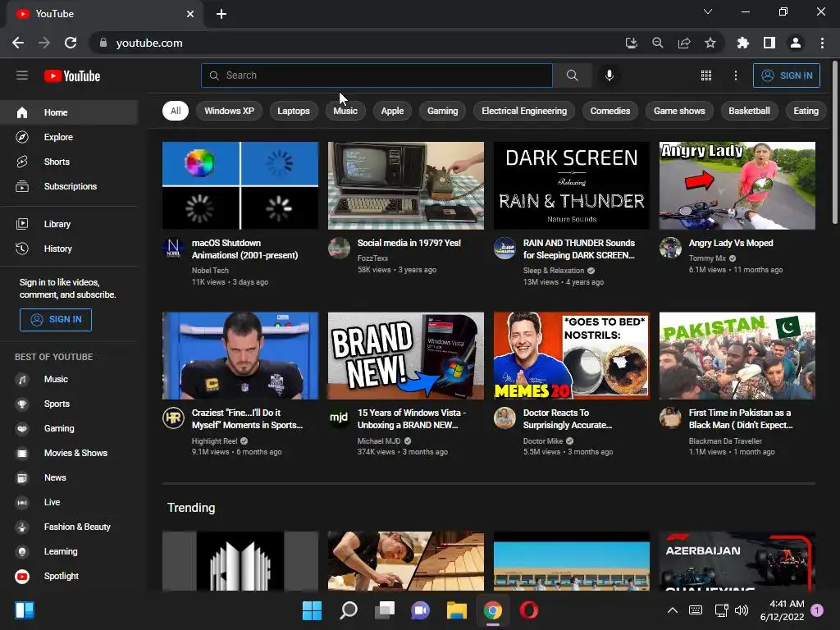Go to Subscriptions in sidebar

[x=69, y=186]
